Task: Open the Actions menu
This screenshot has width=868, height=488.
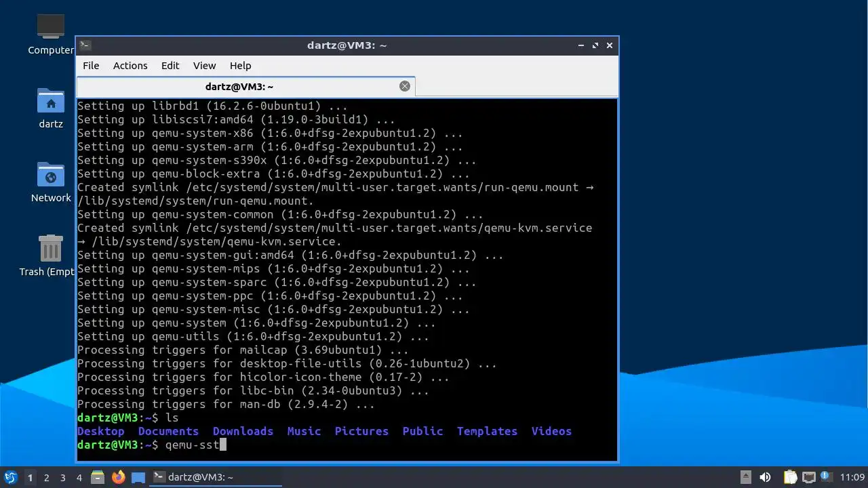Action: click(130, 66)
